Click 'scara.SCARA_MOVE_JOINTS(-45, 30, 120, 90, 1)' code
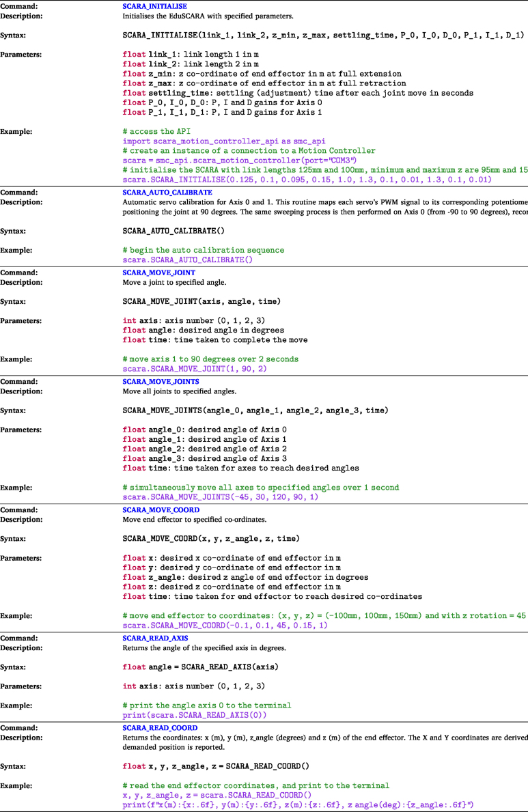Viewport: 528px width, 812px height. pos(220,497)
